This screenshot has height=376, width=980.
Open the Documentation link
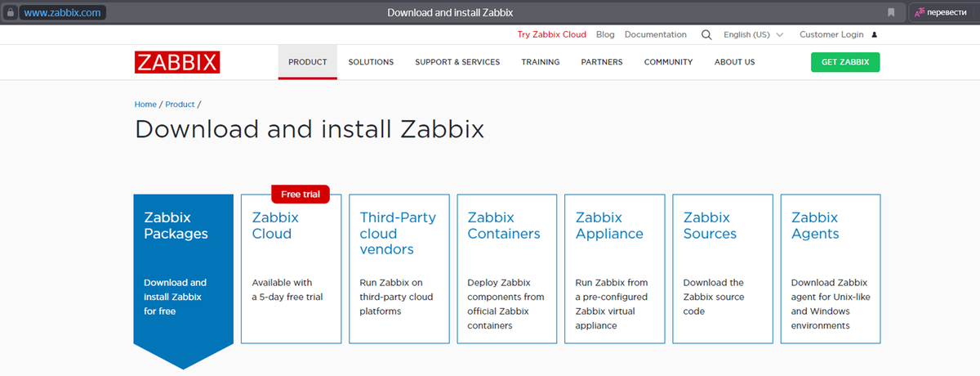coord(656,35)
